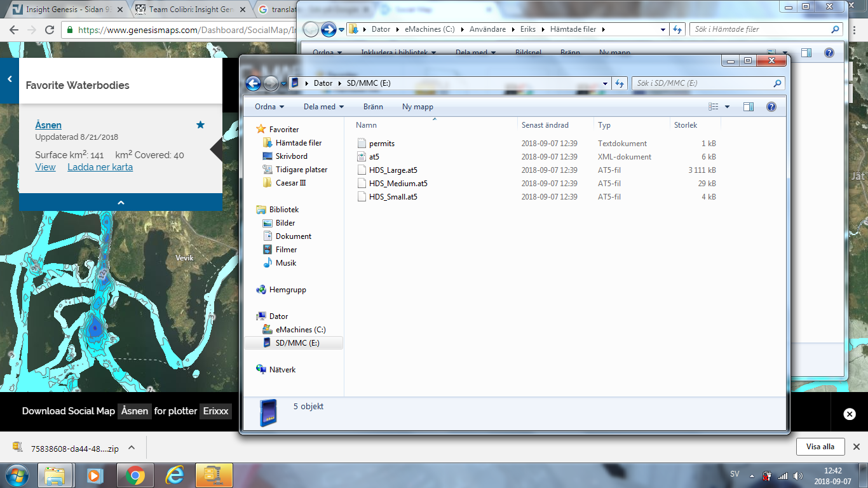868x488 pixels.
Task: Expand the view options dropdown arrow
Action: (x=727, y=107)
